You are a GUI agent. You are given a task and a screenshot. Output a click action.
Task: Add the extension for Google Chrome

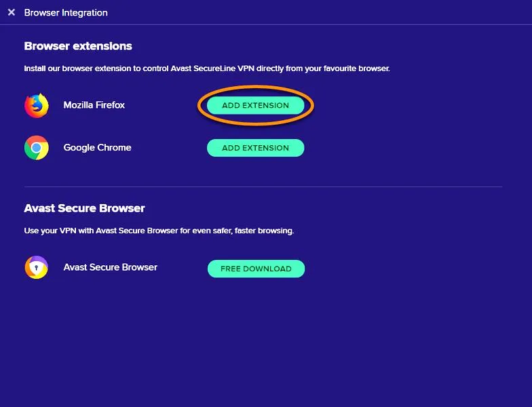pyautogui.click(x=255, y=148)
